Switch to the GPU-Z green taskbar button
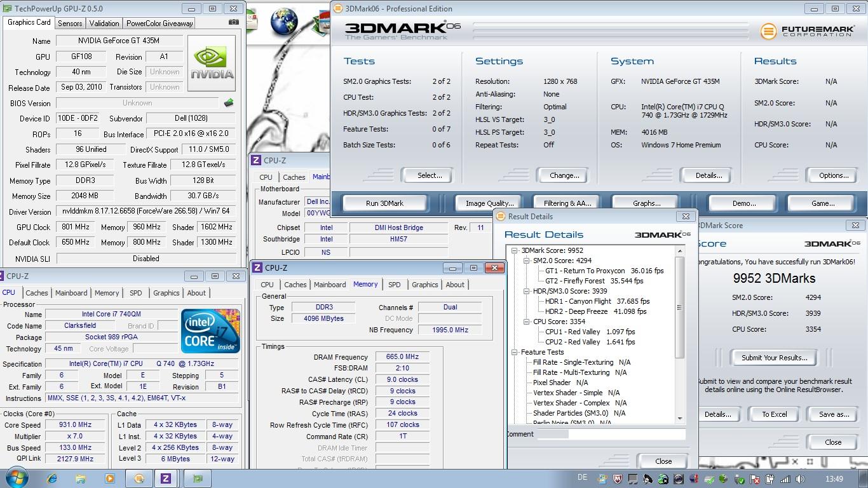The height and width of the screenshot is (488, 868). coord(198,478)
